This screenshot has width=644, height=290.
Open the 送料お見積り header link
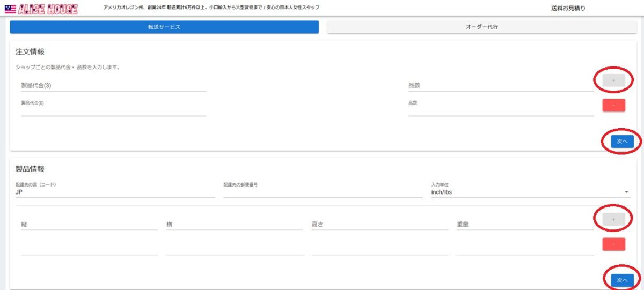568,8
